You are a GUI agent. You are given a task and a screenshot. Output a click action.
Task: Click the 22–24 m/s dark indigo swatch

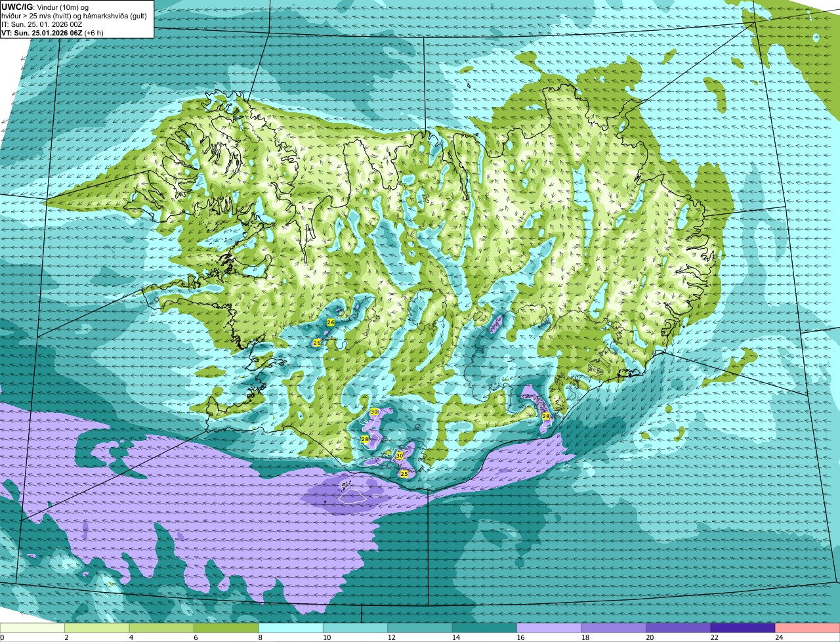742,628
